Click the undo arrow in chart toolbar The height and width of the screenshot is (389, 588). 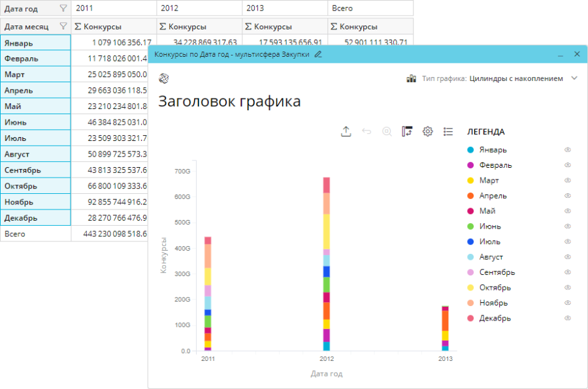pos(367,131)
